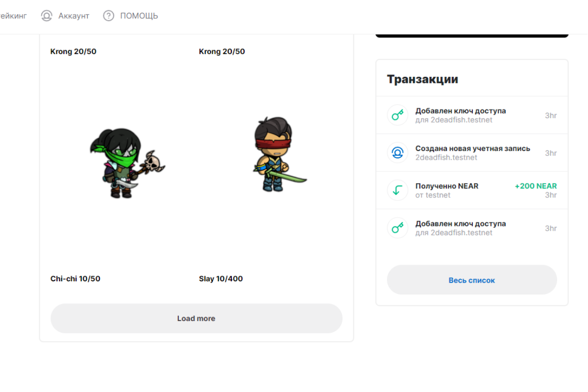This screenshot has height=392, width=588.
Task: Click the left Krong 20/50 label
Action: 73,51
